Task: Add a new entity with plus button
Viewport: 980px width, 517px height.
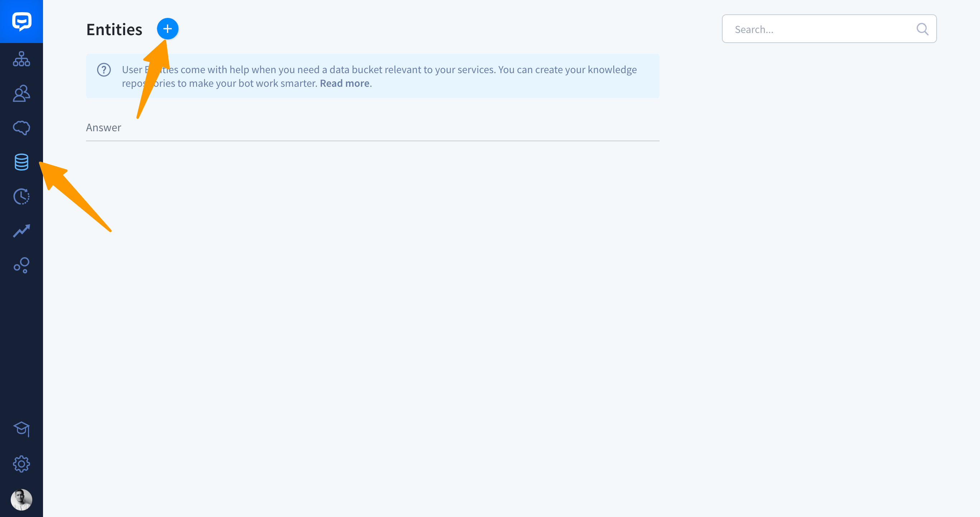Action: coord(167,29)
